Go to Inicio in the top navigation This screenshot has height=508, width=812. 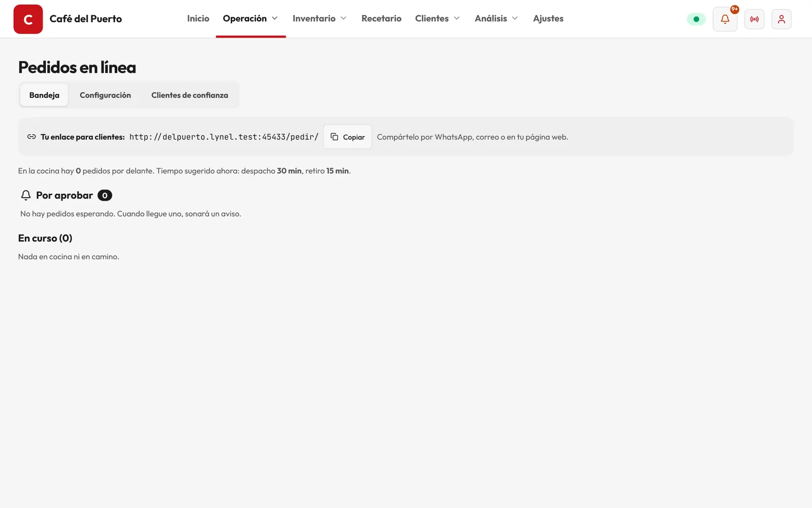[198, 19]
